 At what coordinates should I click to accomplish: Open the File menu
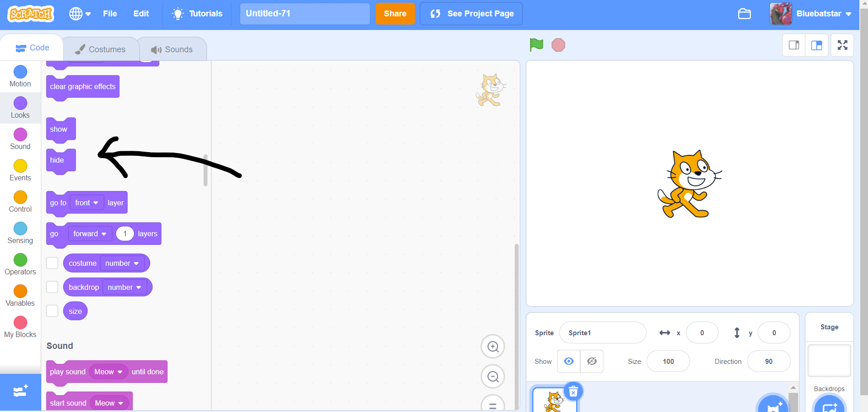pyautogui.click(x=109, y=13)
